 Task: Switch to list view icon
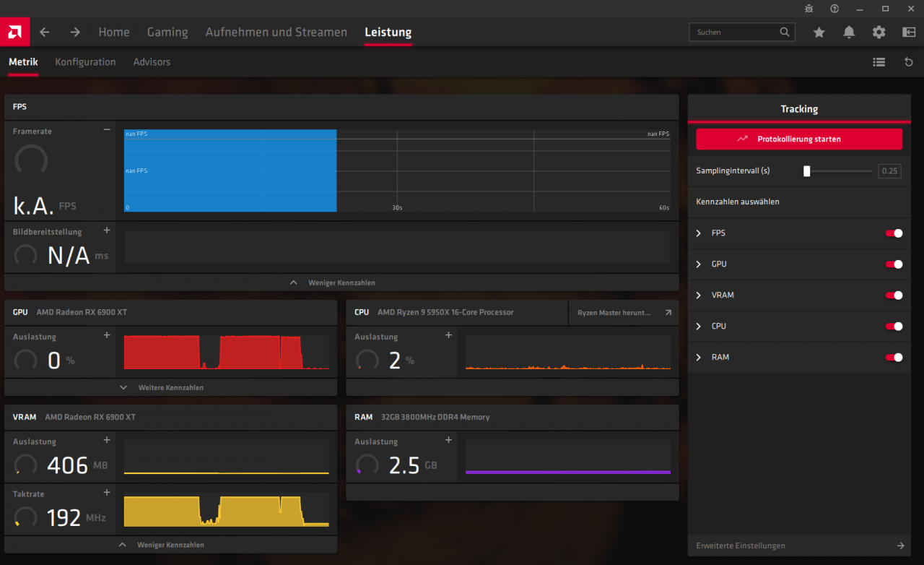[879, 62]
